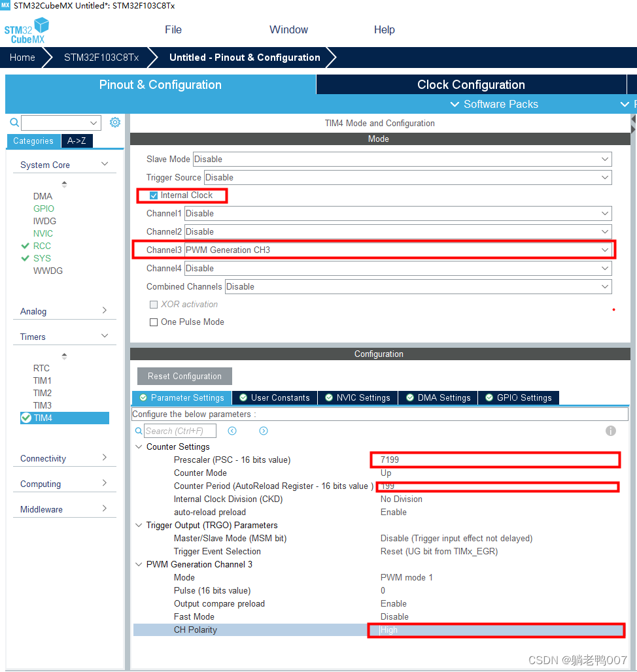Image resolution: width=637 pixels, height=672 pixels.
Task: Open the Parameter Settings tab
Action: 182,397
